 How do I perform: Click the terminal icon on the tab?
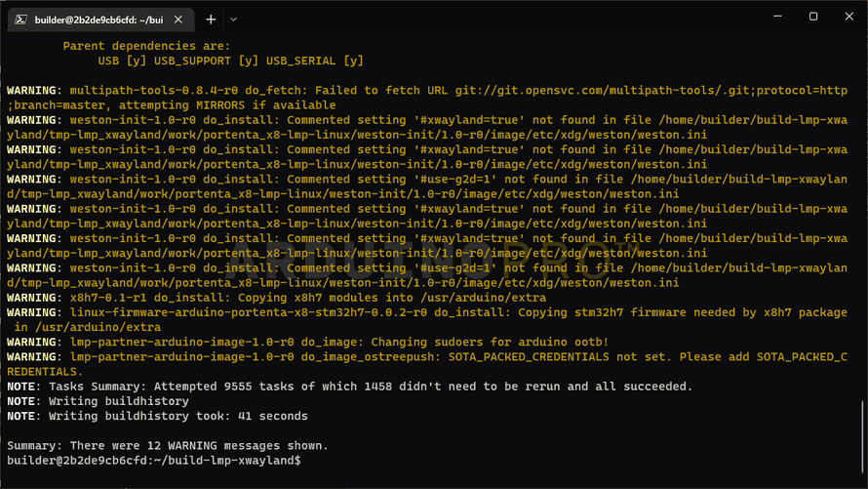(20, 19)
